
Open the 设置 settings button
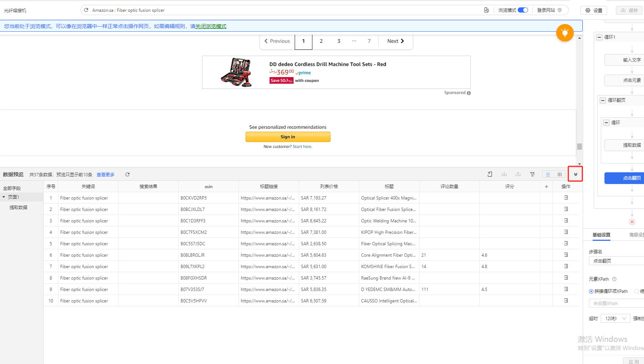(594, 10)
